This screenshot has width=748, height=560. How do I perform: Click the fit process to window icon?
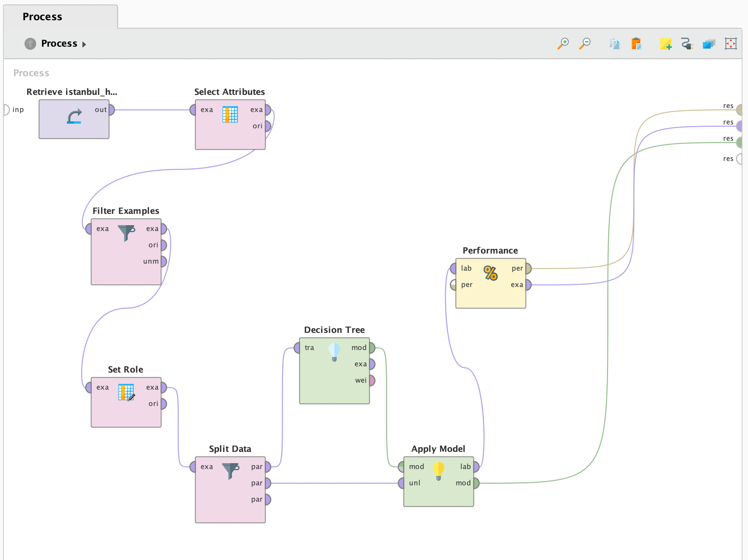[x=731, y=44]
